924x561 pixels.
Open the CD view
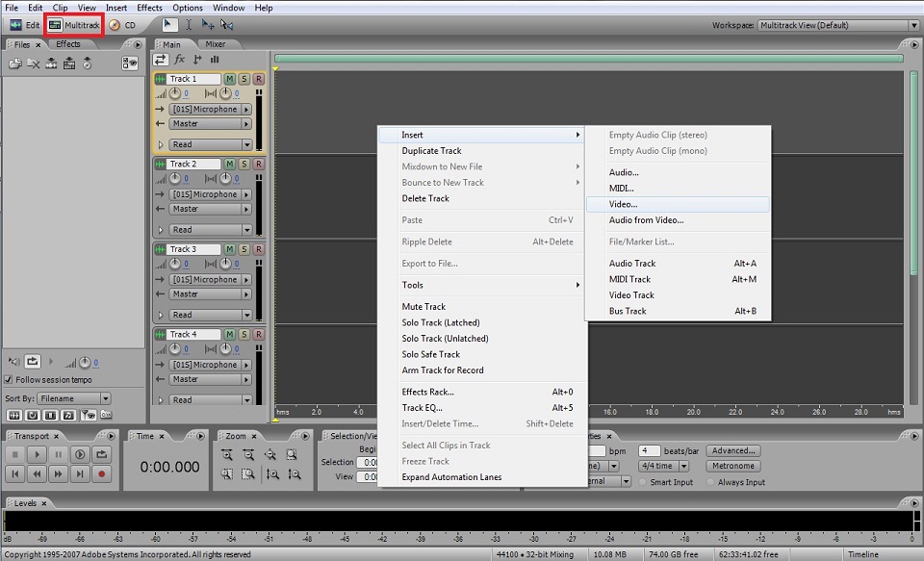122,24
